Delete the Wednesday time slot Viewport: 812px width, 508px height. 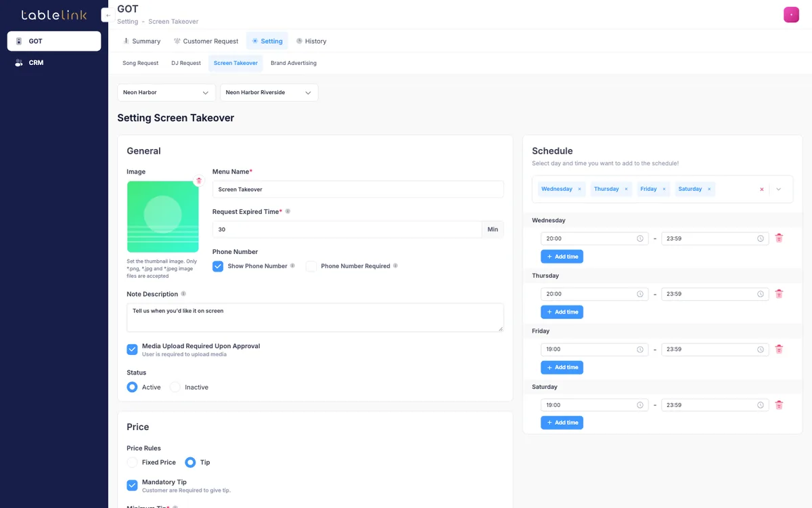[x=779, y=238]
